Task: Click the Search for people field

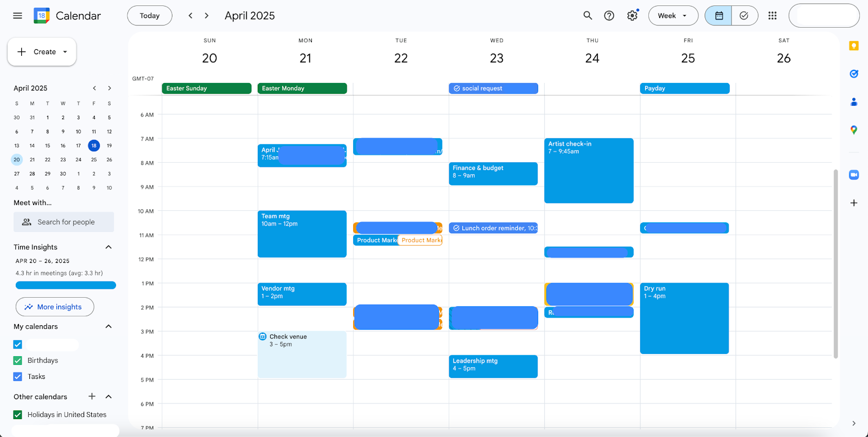Action: [x=63, y=222]
